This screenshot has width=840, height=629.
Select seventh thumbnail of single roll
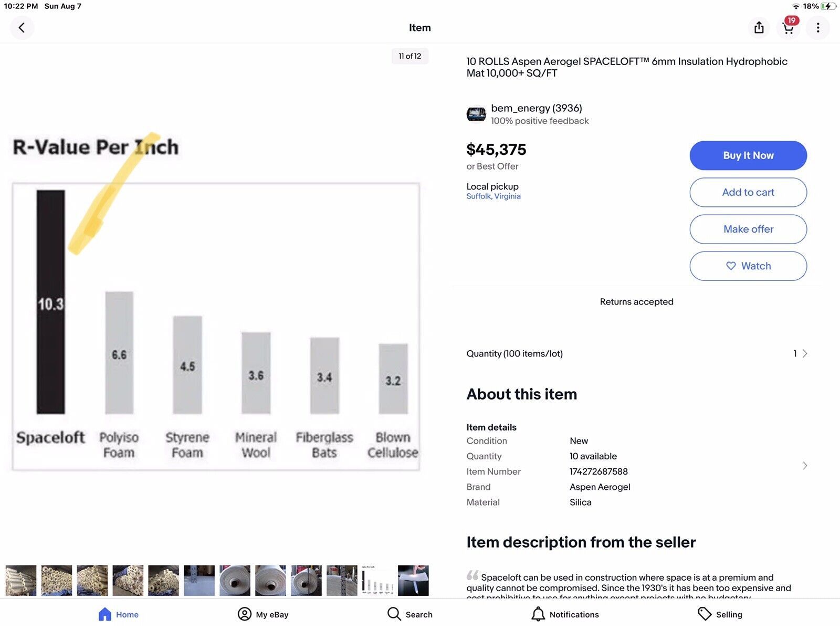click(x=235, y=580)
